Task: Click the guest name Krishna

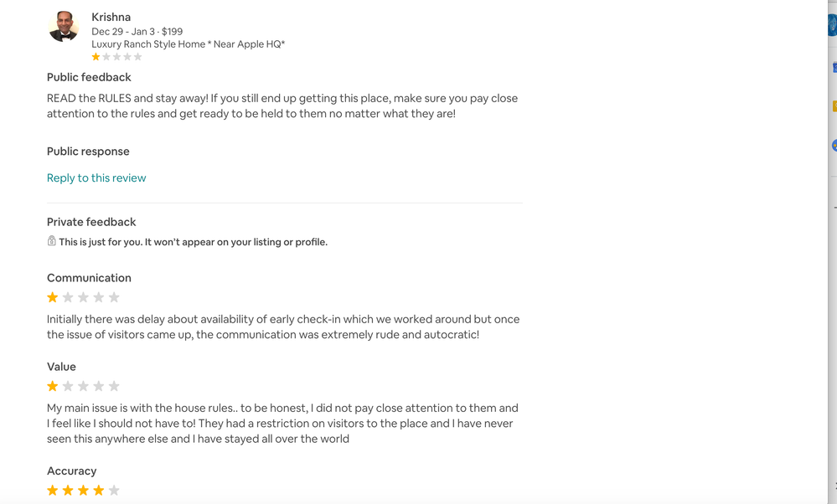Action: (x=111, y=16)
